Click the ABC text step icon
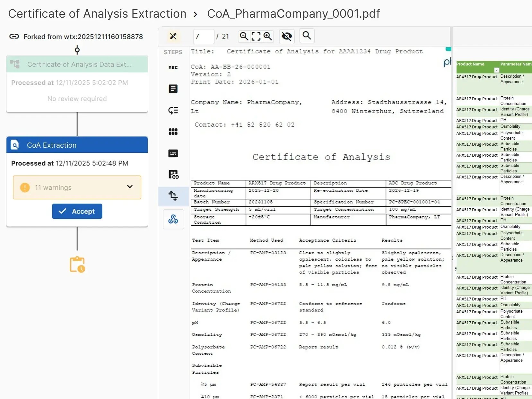 pos(173,67)
